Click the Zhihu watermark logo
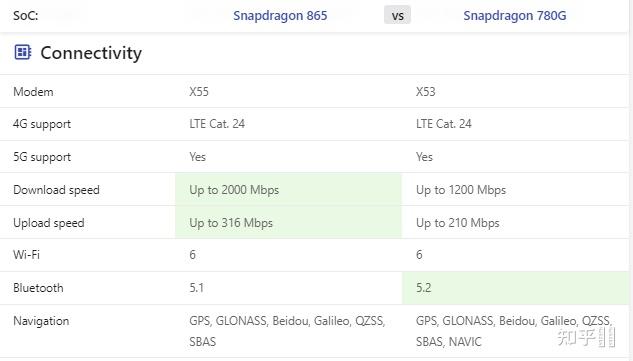 (586, 337)
